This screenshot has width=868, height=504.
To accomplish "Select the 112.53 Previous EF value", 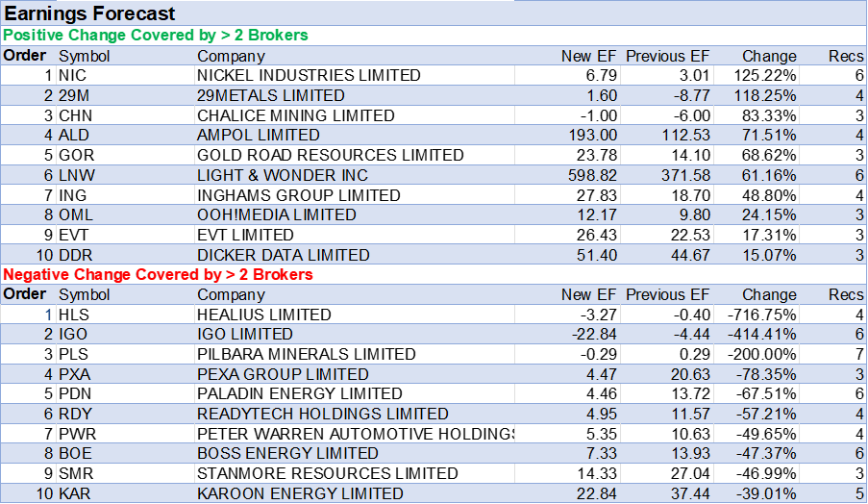I will (x=682, y=136).
